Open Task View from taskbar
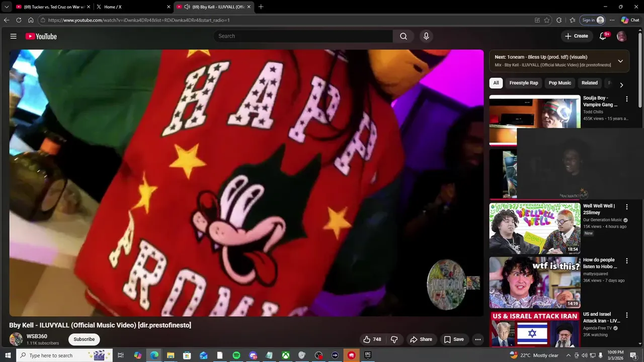This screenshot has height=362, width=644. 121,355
